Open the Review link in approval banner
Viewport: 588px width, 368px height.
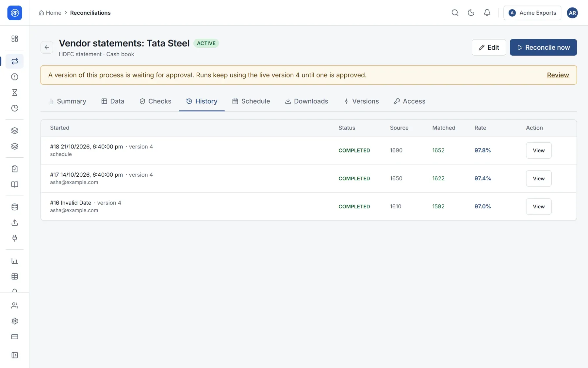coord(558,75)
